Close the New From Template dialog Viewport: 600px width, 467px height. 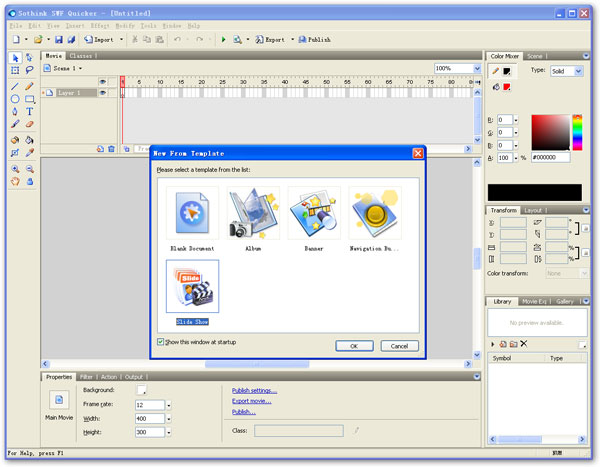coord(418,153)
